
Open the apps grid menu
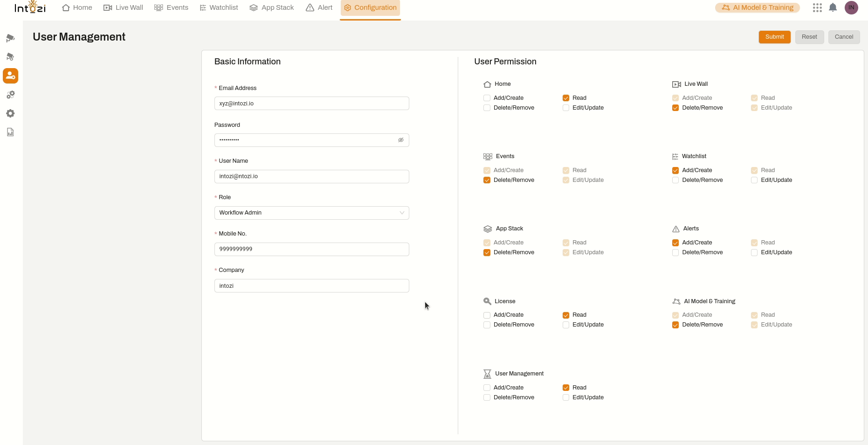pos(817,7)
